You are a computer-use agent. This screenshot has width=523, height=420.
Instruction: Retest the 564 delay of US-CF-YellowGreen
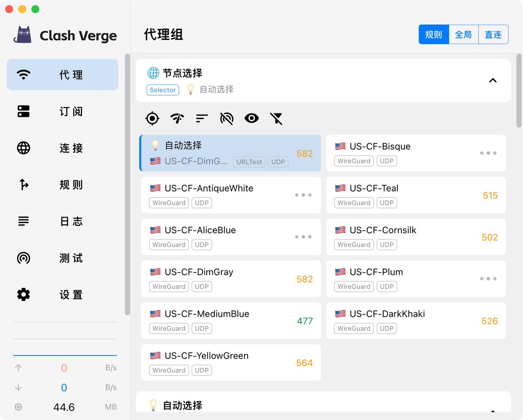point(304,363)
